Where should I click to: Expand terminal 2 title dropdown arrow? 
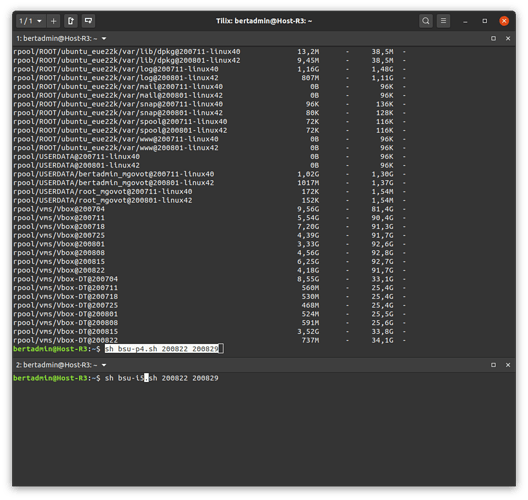[104, 365]
